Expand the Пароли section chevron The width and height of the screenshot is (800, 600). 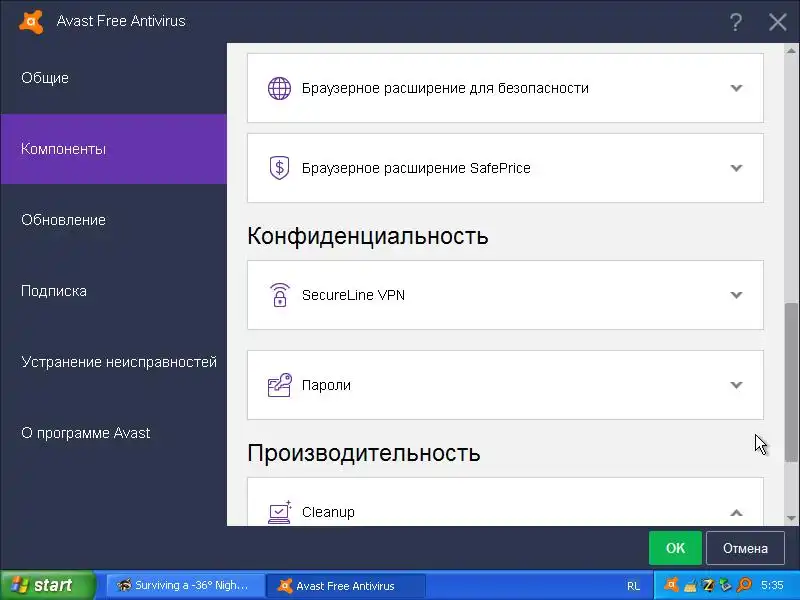click(736, 385)
